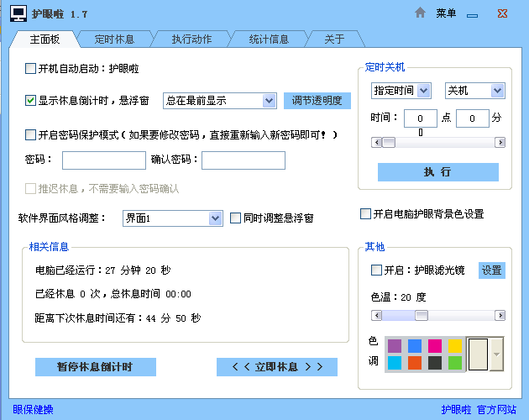Open the 统计信息 tab
The image size is (529, 420).
(269, 39)
